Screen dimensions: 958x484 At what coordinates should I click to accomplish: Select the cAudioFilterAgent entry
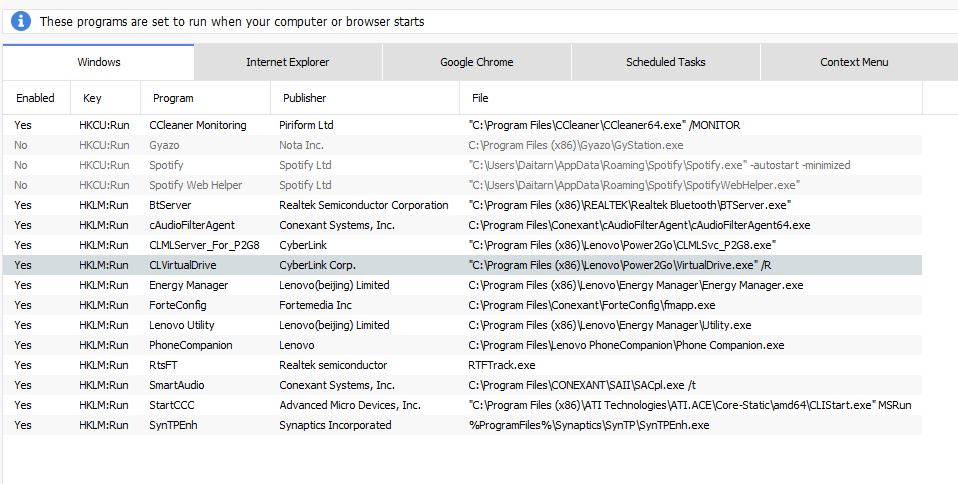[463, 225]
